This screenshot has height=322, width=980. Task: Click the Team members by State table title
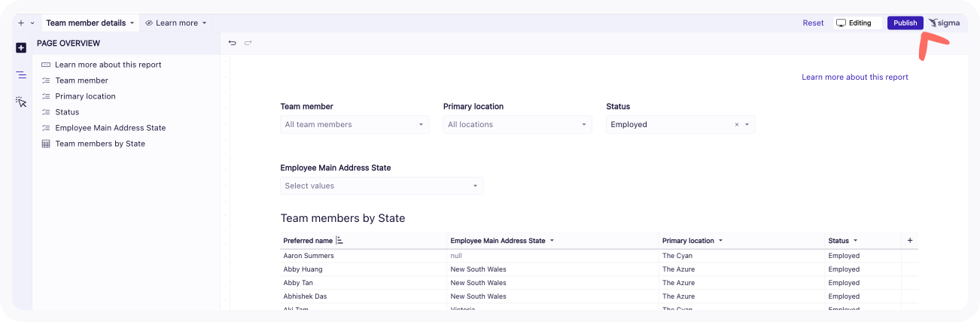[x=342, y=218]
